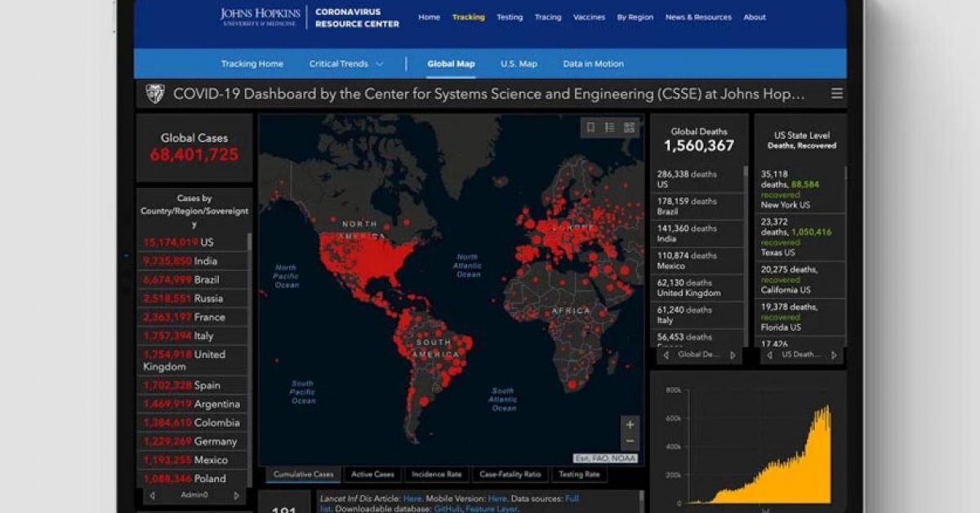Select the Colombia cases row
980x513 pixels.
coord(194,422)
